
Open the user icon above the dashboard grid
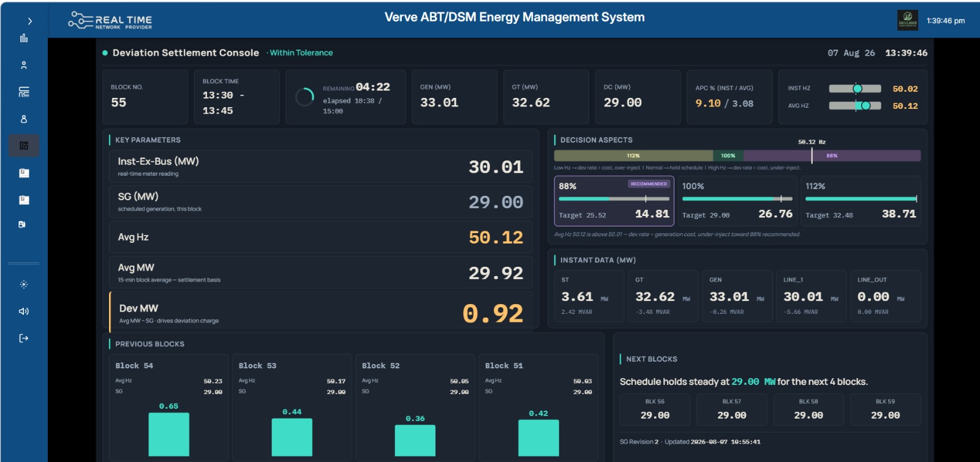pos(24,119)
